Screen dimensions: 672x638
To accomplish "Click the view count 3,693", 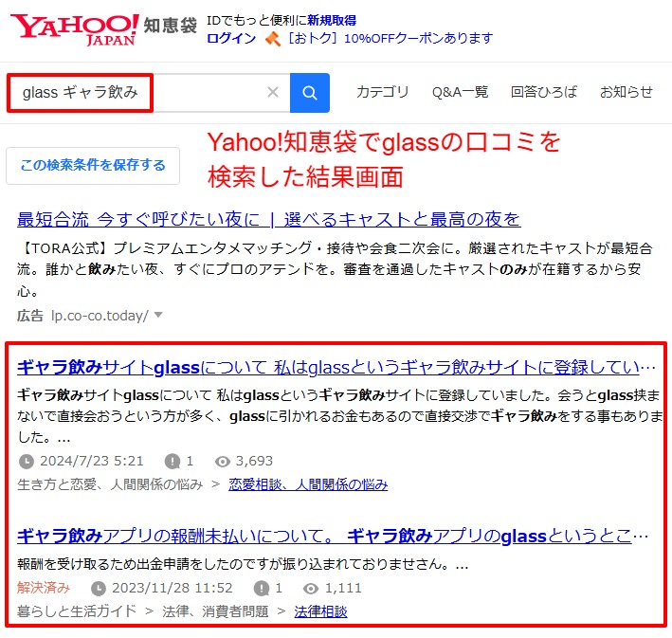I will [x=254, y=461].
